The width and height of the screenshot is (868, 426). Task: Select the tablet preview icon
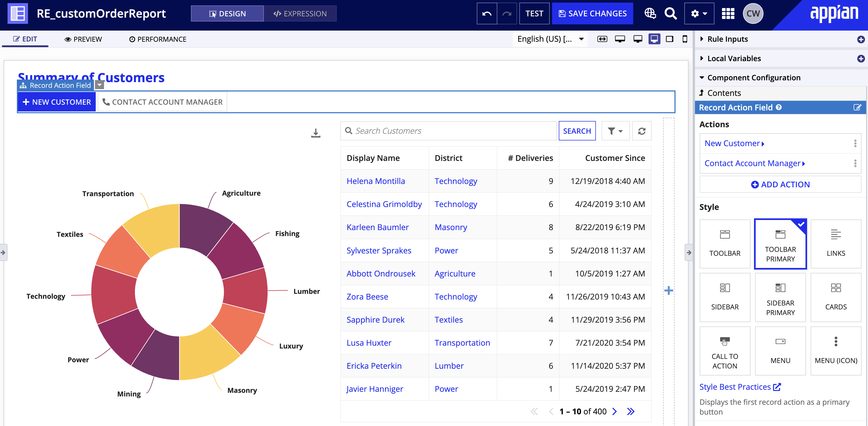(x=670, y=39)
